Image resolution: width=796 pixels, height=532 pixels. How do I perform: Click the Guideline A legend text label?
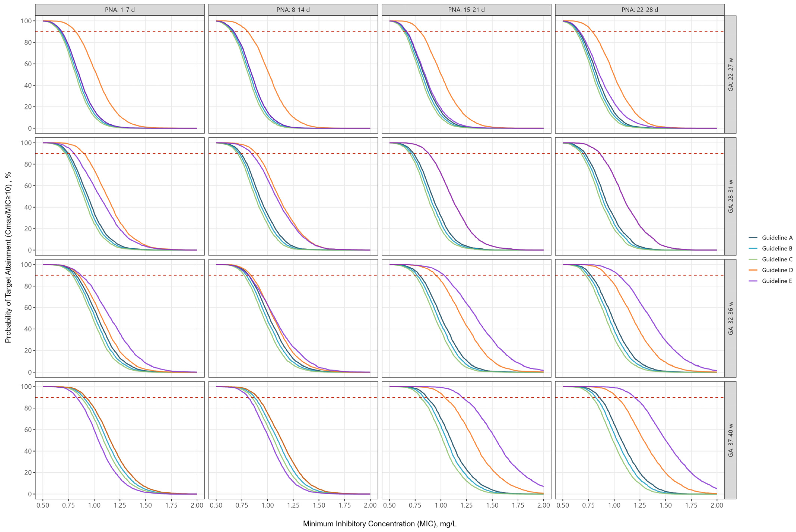(777, 238)
